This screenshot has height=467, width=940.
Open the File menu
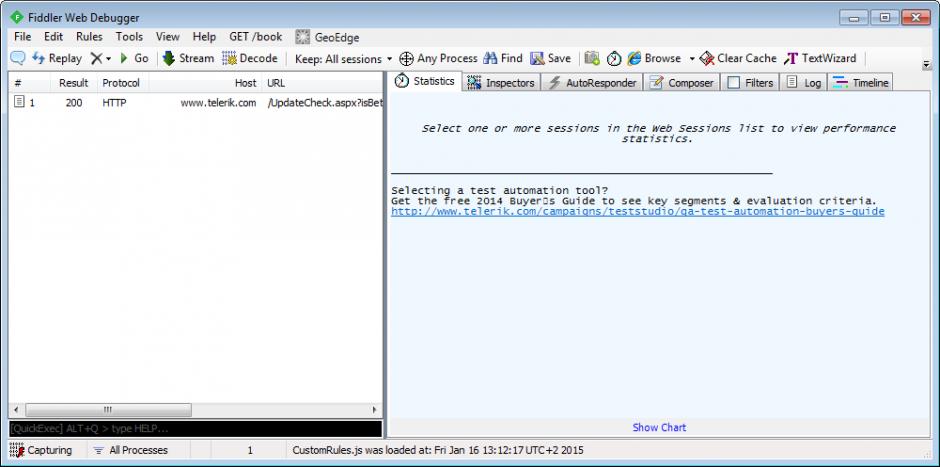[22, 37]
